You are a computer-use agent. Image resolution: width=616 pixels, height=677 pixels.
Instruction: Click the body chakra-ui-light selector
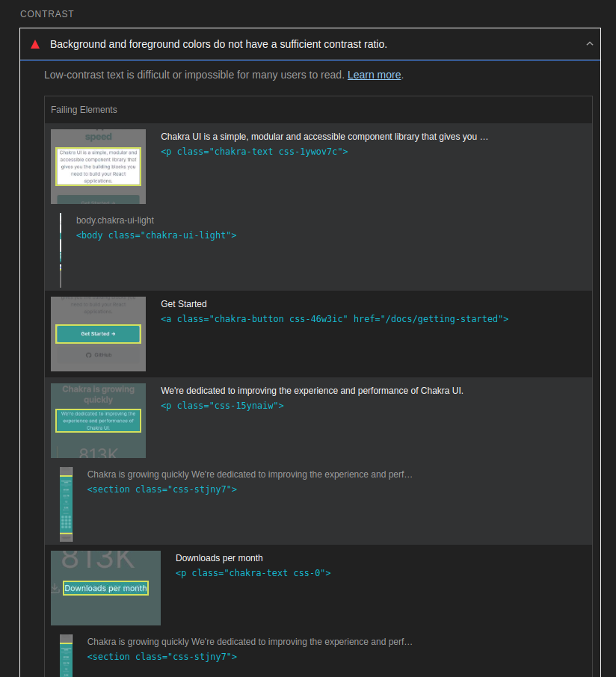point(156,235)
